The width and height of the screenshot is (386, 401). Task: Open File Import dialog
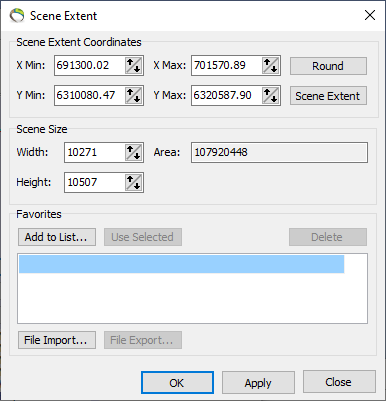(x=57, y=340)
